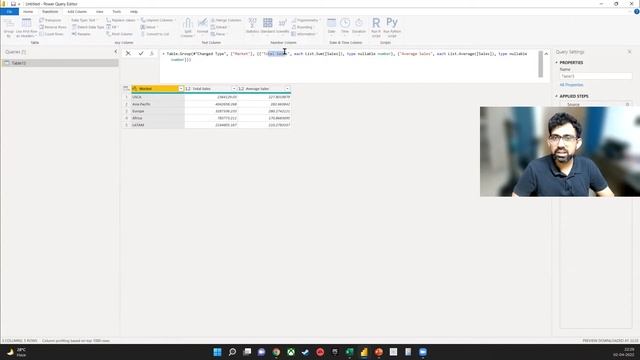
Task: Click the table corner menu icon
Action: (x=126, y=89)
